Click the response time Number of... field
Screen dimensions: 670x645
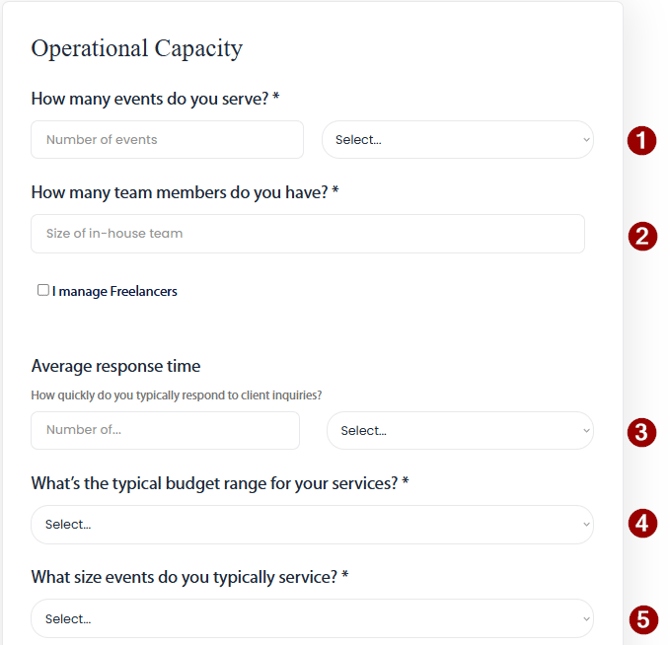pos(165,431)
